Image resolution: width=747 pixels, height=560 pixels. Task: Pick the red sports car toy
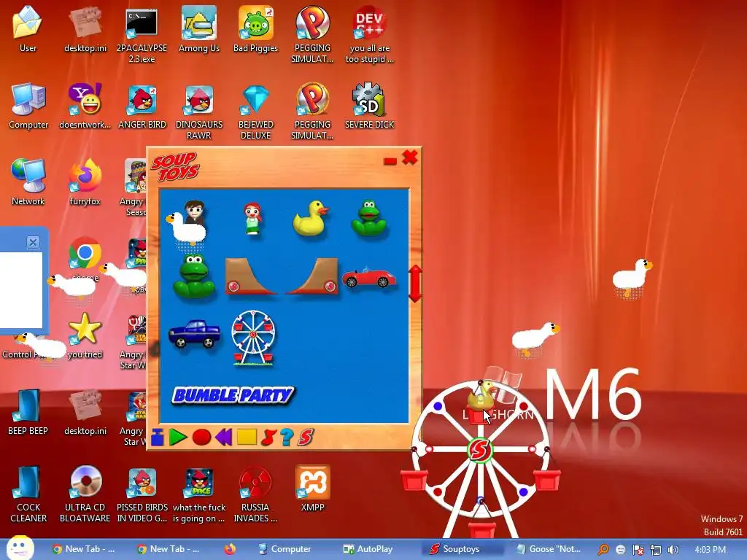tap(368, 278)
